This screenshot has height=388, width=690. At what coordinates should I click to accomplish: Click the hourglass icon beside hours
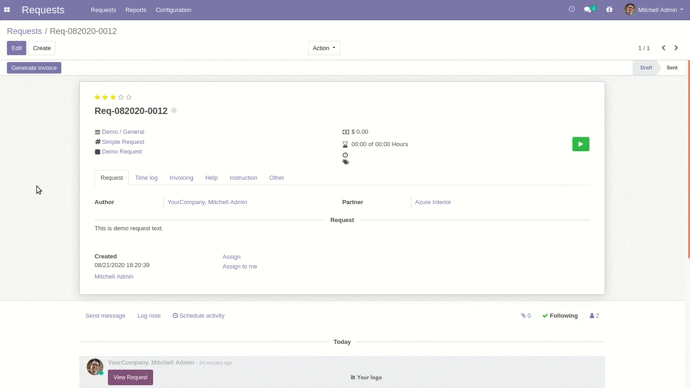(345, 144)
